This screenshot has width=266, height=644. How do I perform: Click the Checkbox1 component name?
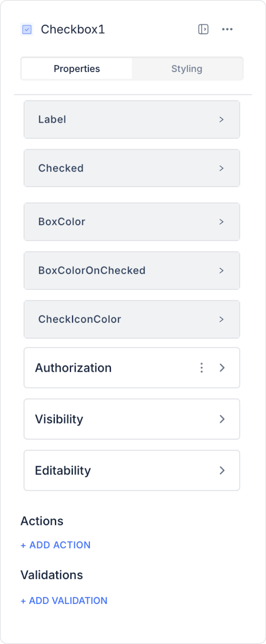(x=73, y=29)
